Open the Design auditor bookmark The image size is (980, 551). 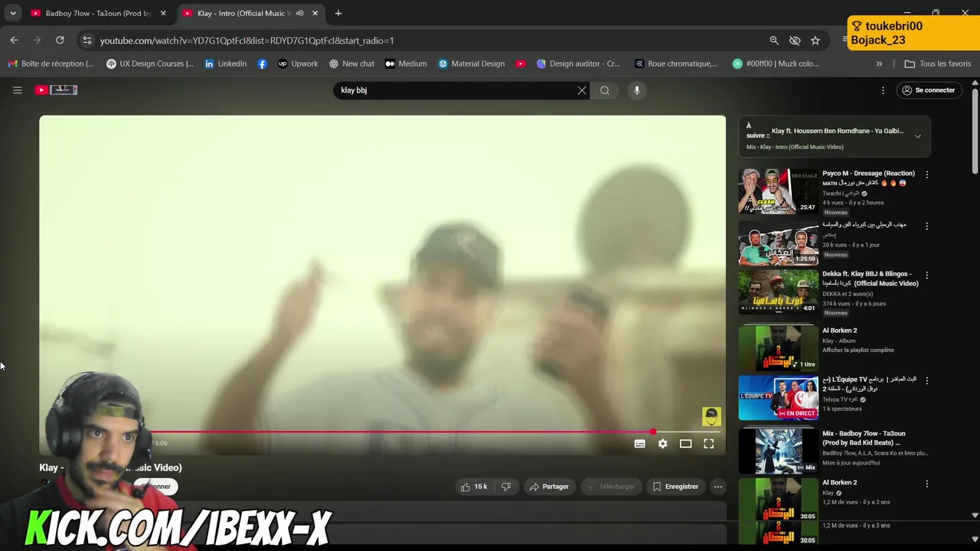[579, 64]
